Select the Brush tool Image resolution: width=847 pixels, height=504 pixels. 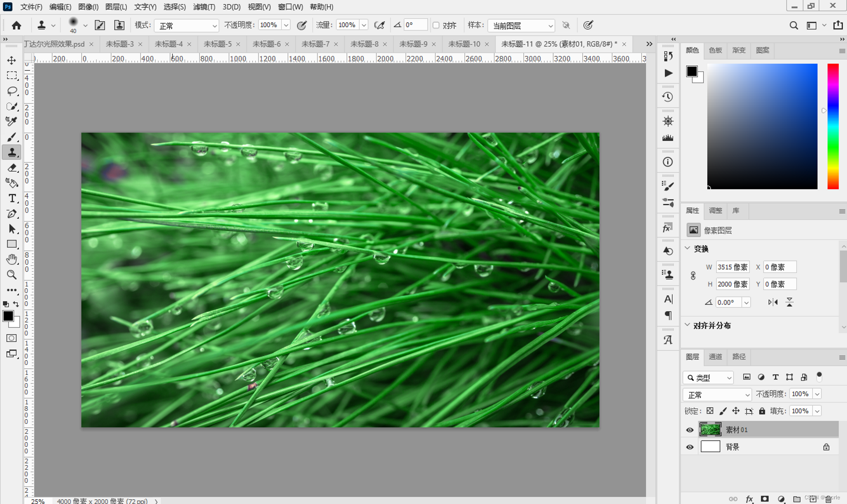12,137
